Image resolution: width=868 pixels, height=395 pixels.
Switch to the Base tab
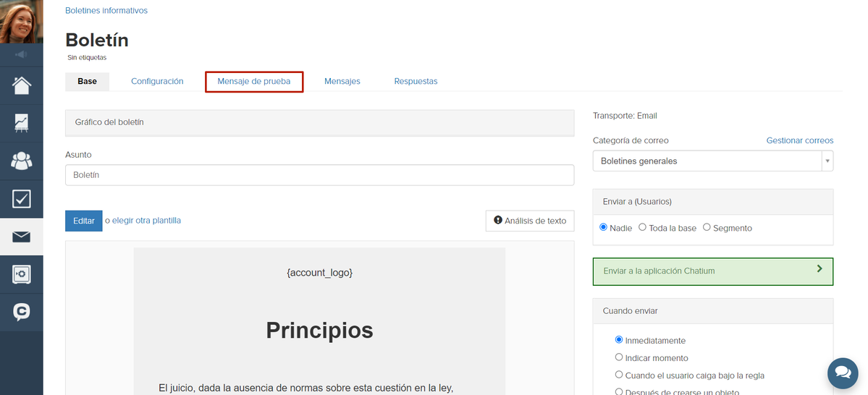pyautogui.click(x=87, y=81)
